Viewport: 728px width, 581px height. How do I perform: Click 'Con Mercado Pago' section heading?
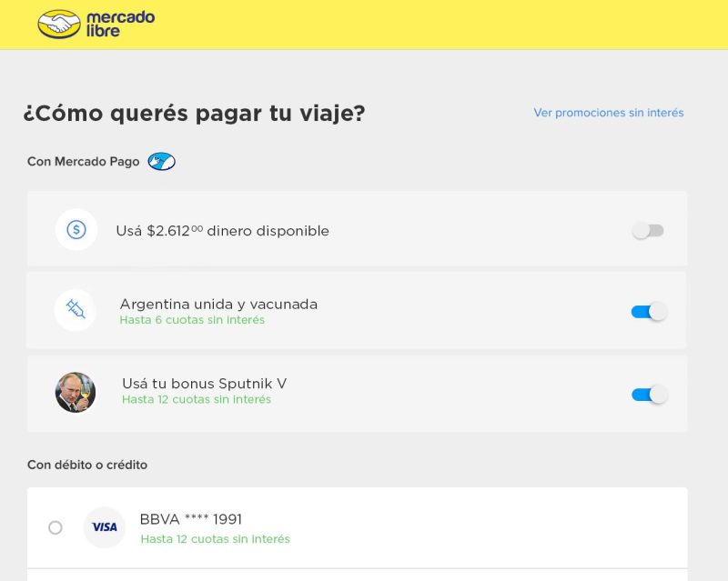pos(84,162)
